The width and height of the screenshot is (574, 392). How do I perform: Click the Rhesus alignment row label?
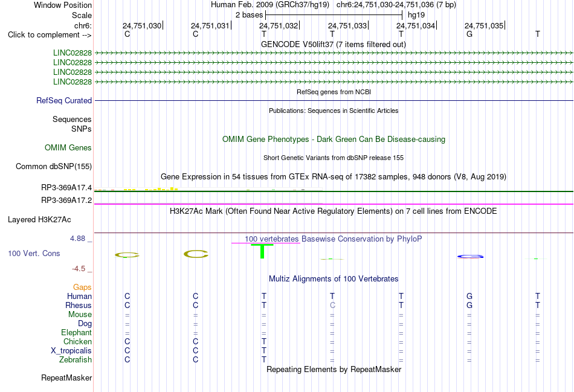79,305
